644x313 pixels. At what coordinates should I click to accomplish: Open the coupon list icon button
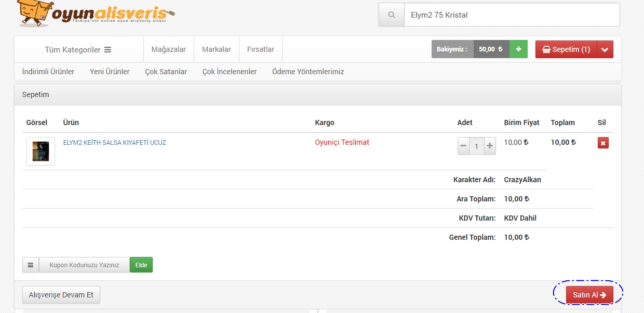coord(30,265)
